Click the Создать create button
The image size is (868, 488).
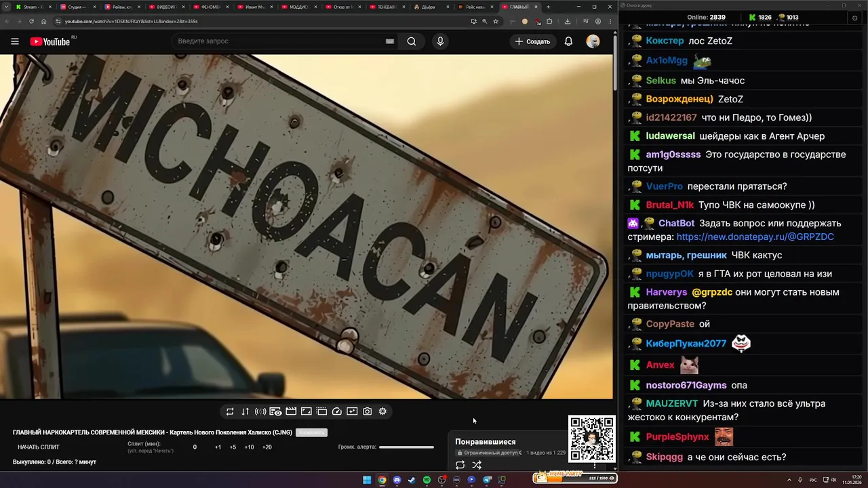532,41
